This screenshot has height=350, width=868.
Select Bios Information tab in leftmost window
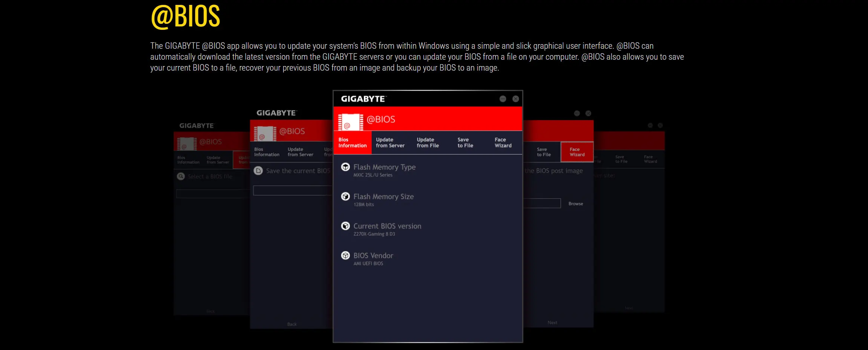pos(188,160)
